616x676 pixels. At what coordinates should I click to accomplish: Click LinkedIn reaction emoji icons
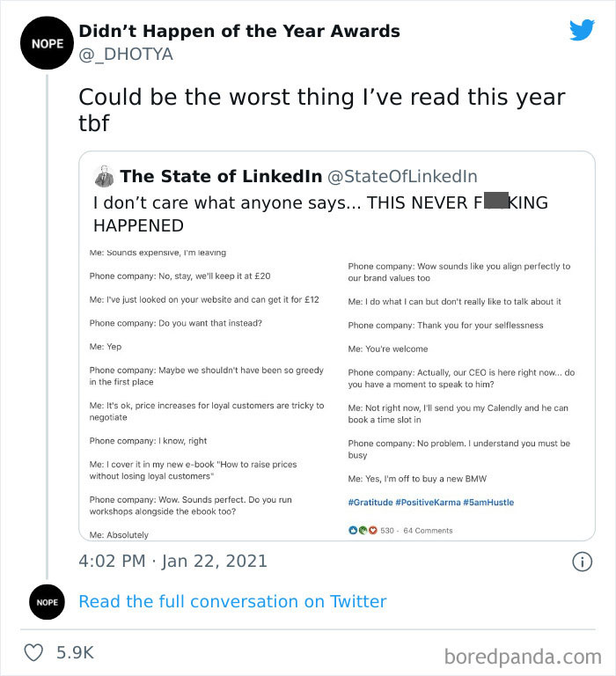[362, 530]
